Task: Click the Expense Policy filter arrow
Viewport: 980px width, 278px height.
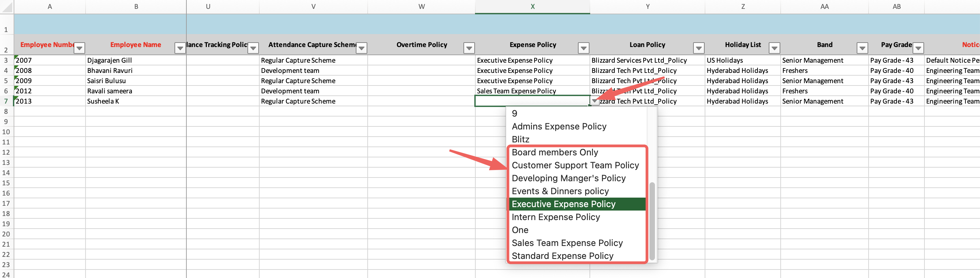Action: coord(583,48)
